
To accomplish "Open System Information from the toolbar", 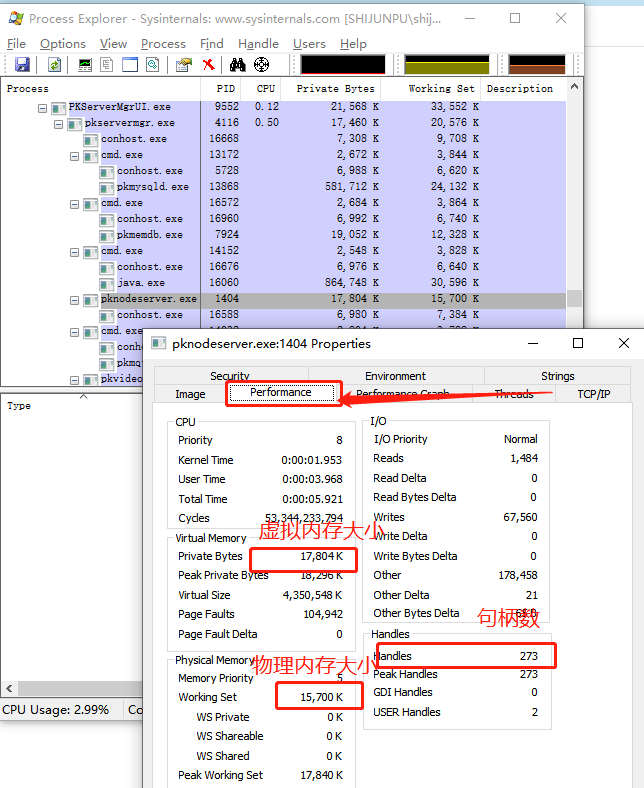I will coord(85,64).
